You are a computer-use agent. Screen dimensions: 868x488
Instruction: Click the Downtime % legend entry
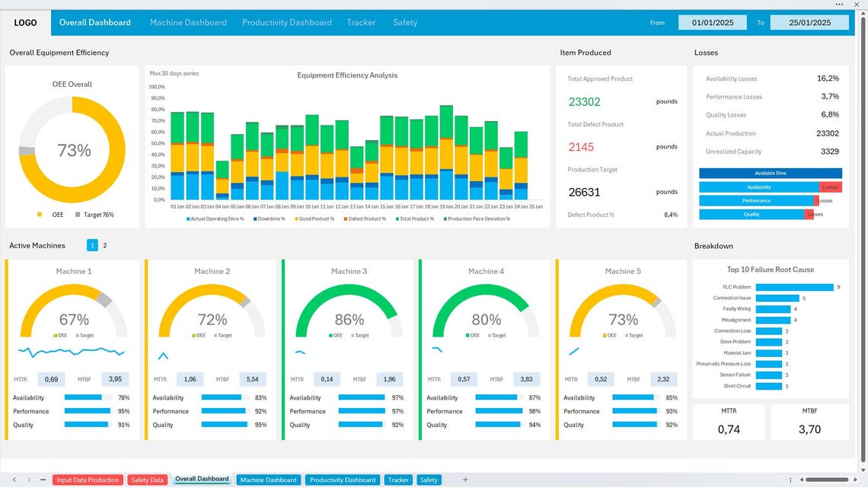coord(269,219)
